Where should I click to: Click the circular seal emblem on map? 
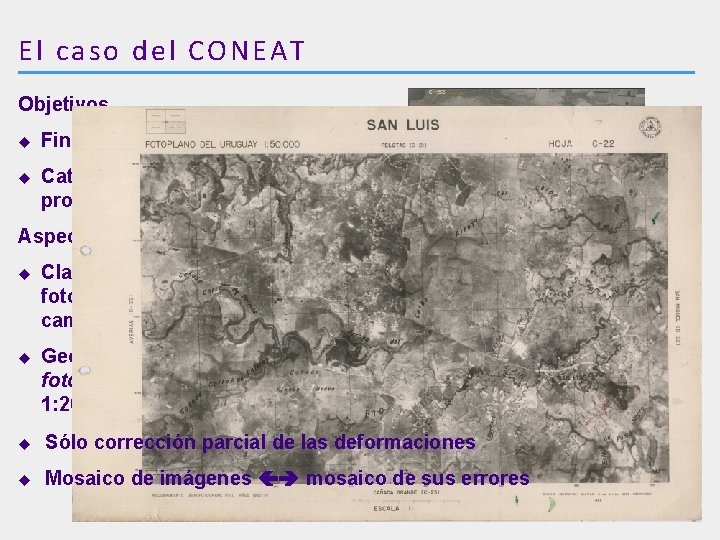point(650,127)
